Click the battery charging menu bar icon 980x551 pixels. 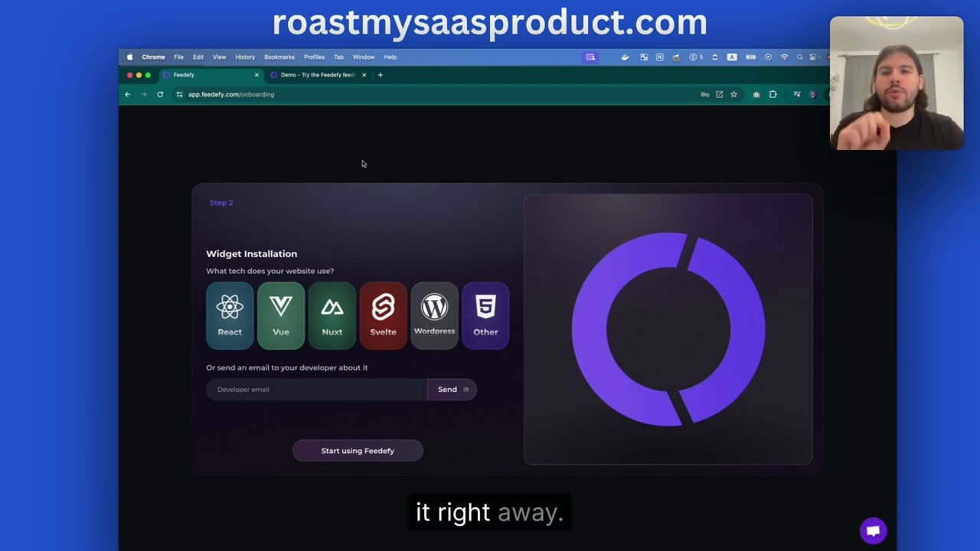[750, 57]
